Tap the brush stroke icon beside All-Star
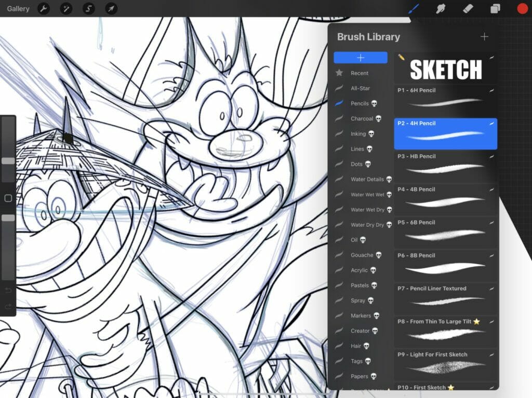Viewport: 532px width, 398px height. point(339,88)
